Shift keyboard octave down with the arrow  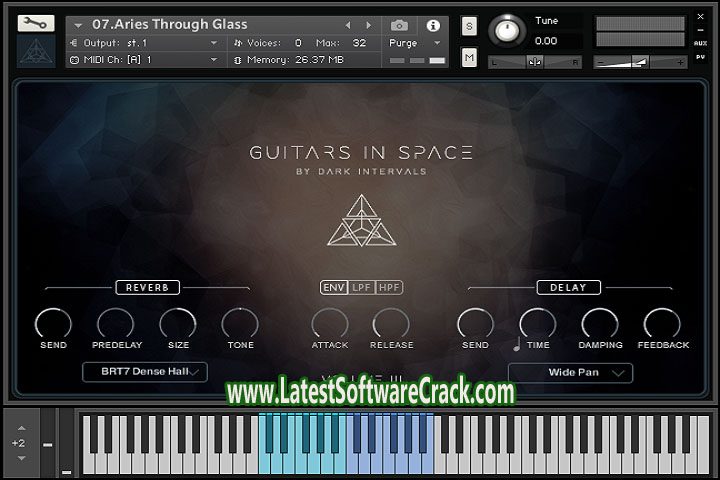point(22,458)
